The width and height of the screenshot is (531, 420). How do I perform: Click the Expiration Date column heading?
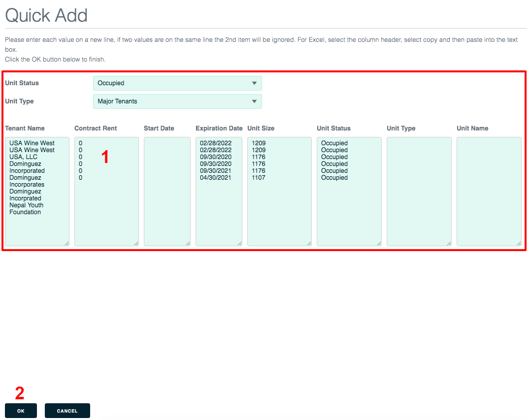click(x=219, y=129)
